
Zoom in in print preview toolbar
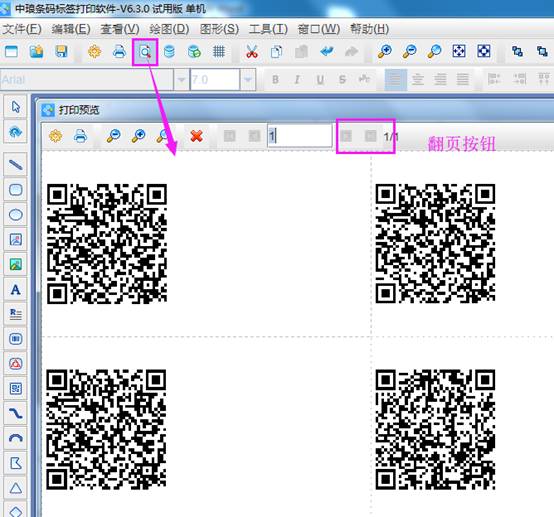tap(138, 136)
